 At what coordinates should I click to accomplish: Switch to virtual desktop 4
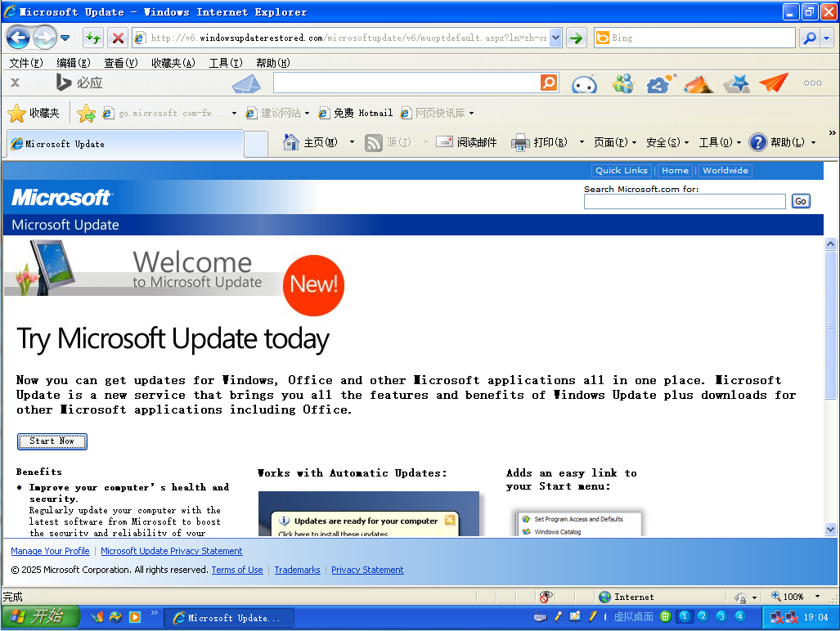[x=740, y=616]
